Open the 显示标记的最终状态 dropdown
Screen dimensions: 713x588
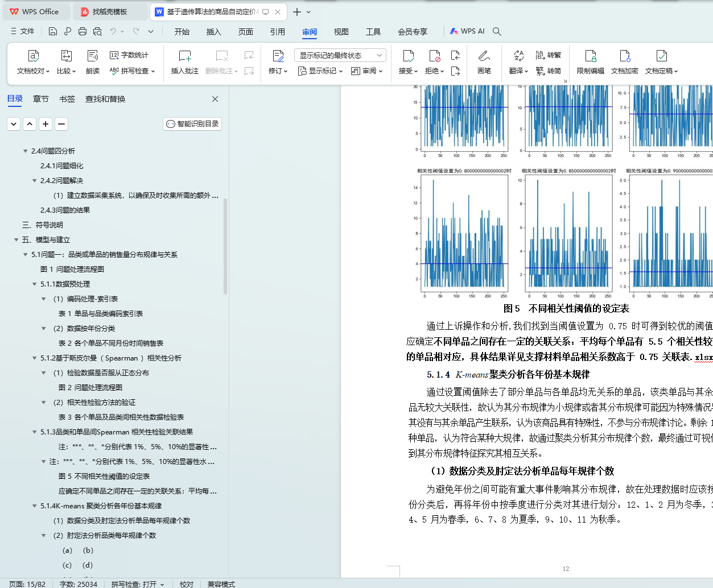[x=340, y=55]
